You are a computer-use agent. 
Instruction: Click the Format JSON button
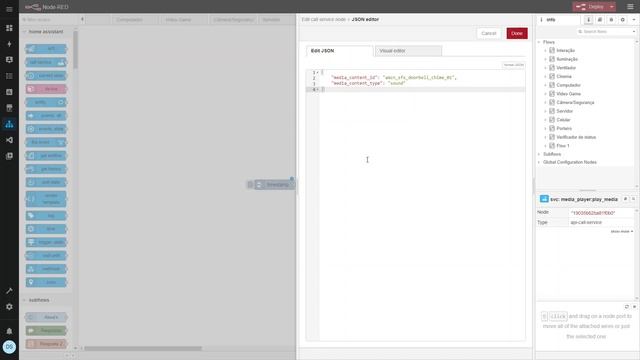coord(513,65)
